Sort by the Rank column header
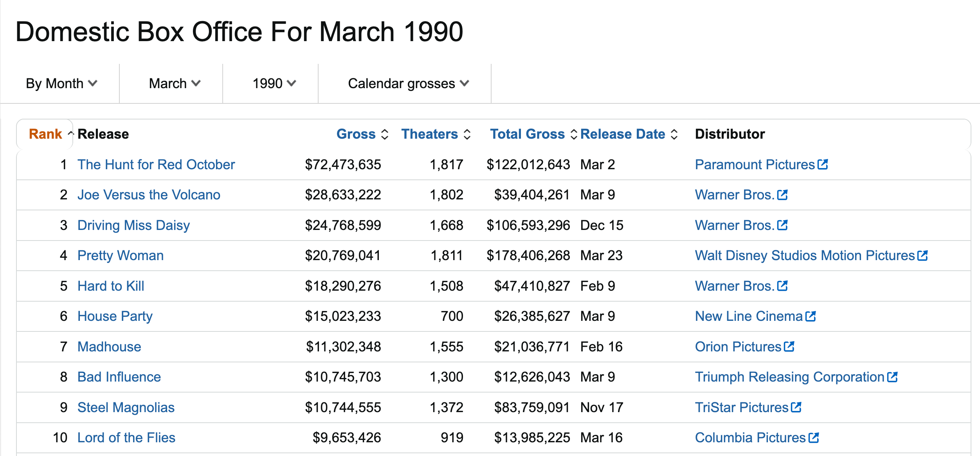This screenshot has height=456, width=980. click(45, 134)
